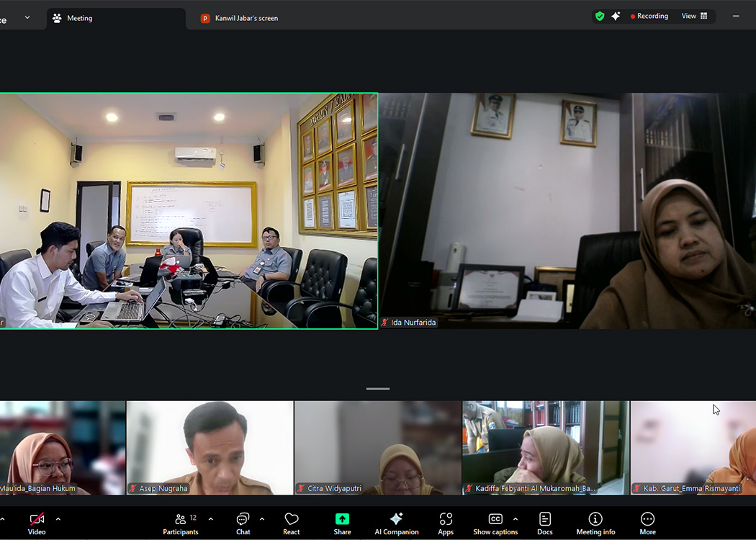Viewport: 756px width, 540px height.
Task: Open the Participants panel
Action: tap(180, 523)
